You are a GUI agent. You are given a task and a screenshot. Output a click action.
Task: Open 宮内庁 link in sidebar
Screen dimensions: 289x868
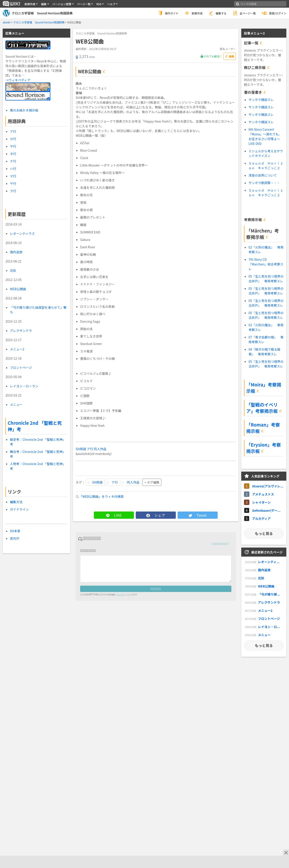click(14, 539)
